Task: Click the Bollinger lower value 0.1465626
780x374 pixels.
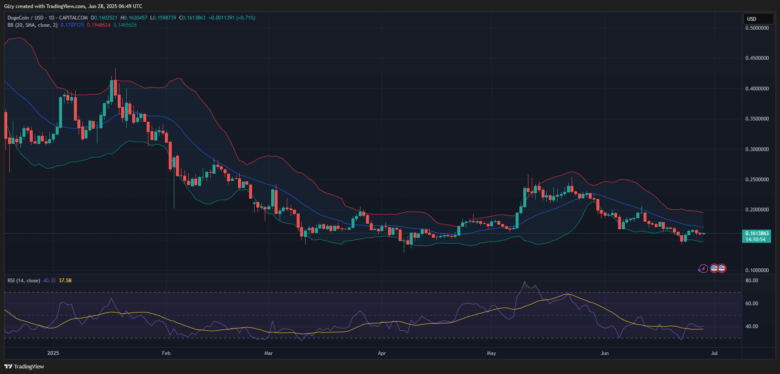Action: pos(125,24)
